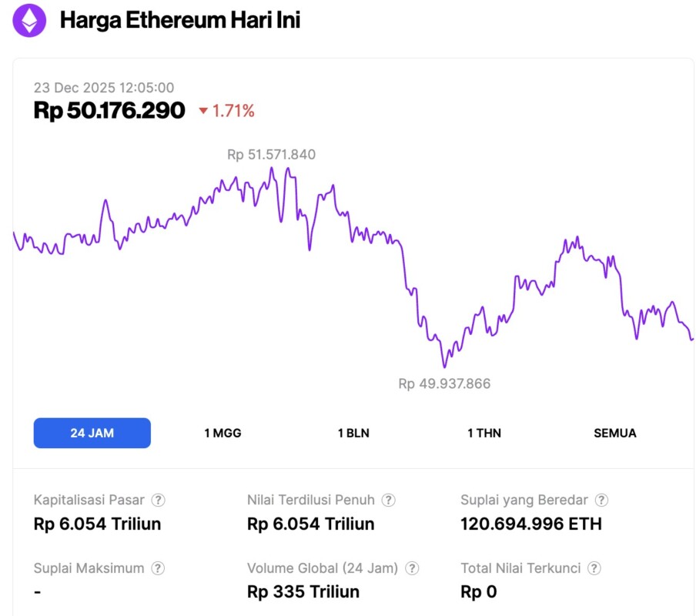
Task: Open tooltip icon for Volume Global (24 Jam)
Action: 412,568
